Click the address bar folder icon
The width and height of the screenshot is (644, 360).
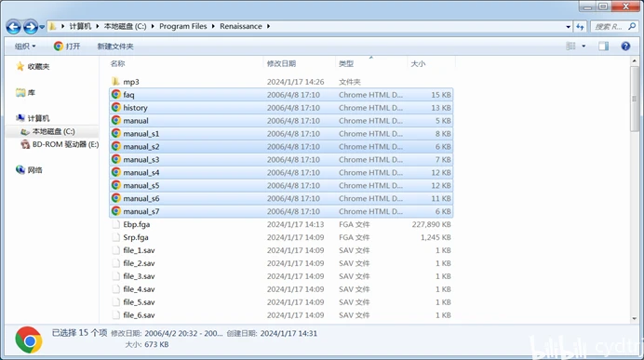pyautogui.click(x=52, y=27)
